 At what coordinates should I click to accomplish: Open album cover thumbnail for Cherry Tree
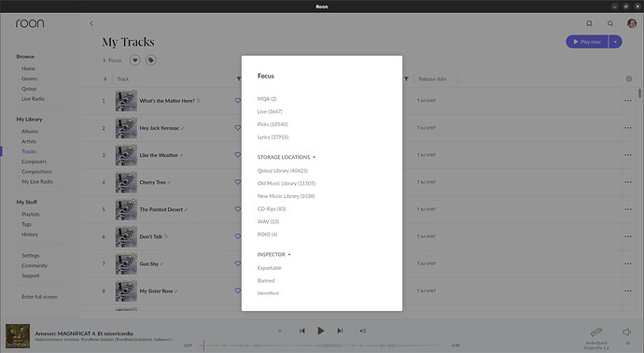[126, 182]
